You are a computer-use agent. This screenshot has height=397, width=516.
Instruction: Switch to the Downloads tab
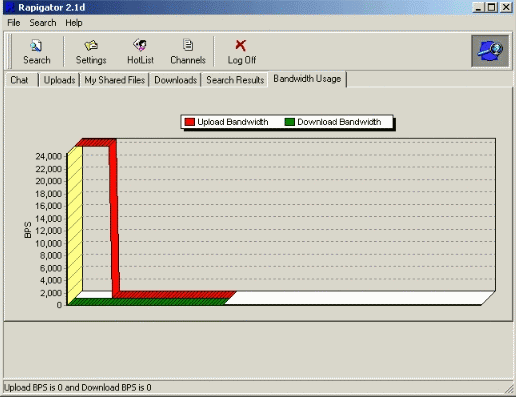[175, 80]
